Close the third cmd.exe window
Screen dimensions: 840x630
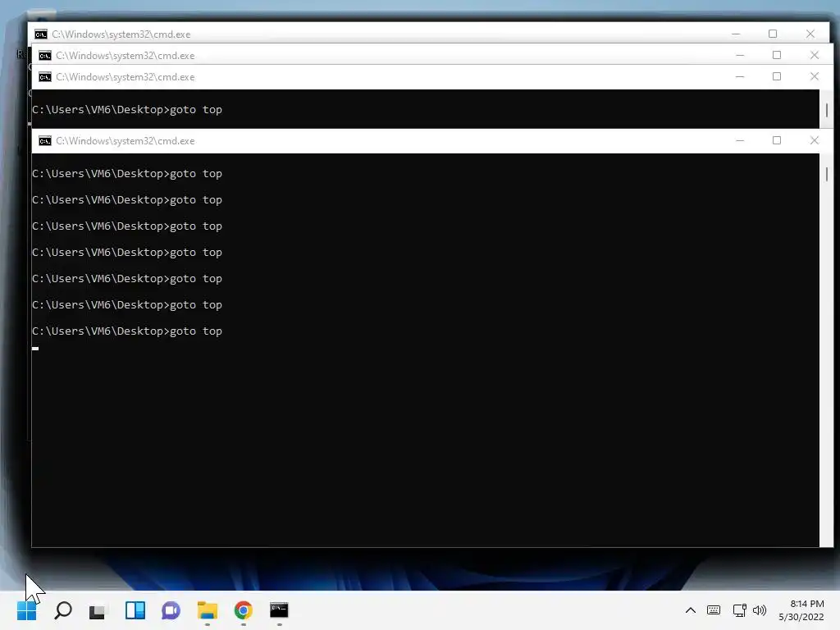tap(815, 76)
